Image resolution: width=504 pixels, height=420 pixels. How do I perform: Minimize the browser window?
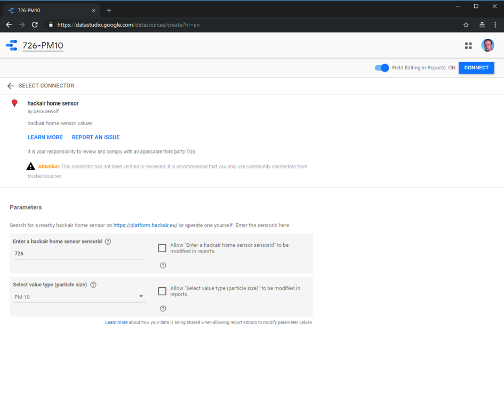click(x=458, y=6)
